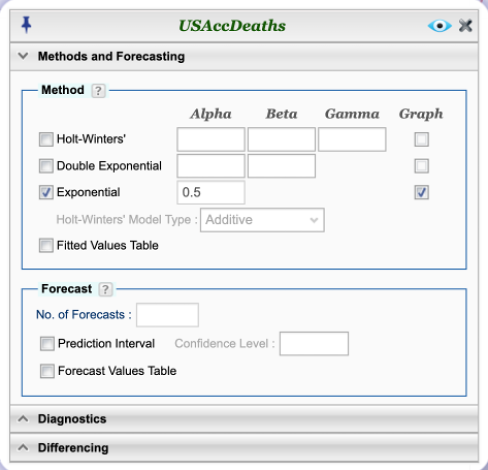The height and width of the screenshot is (470, 488).
Task: Toggle the eye visibility icon
Action: 440,26
